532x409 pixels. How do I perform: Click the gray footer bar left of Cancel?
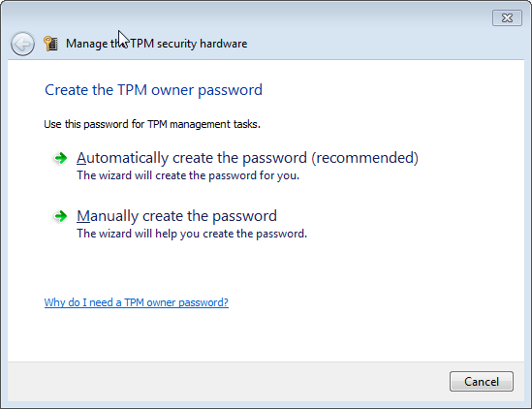(228, 381)
